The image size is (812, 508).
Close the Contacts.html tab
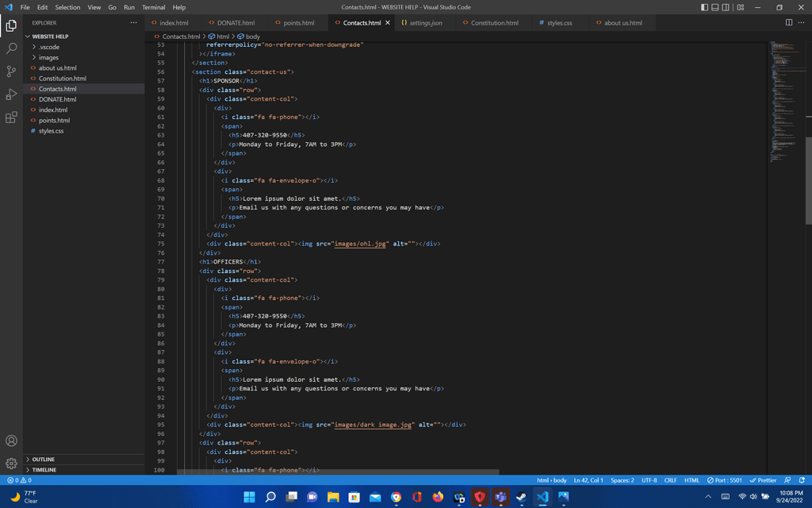pos(387,23)
